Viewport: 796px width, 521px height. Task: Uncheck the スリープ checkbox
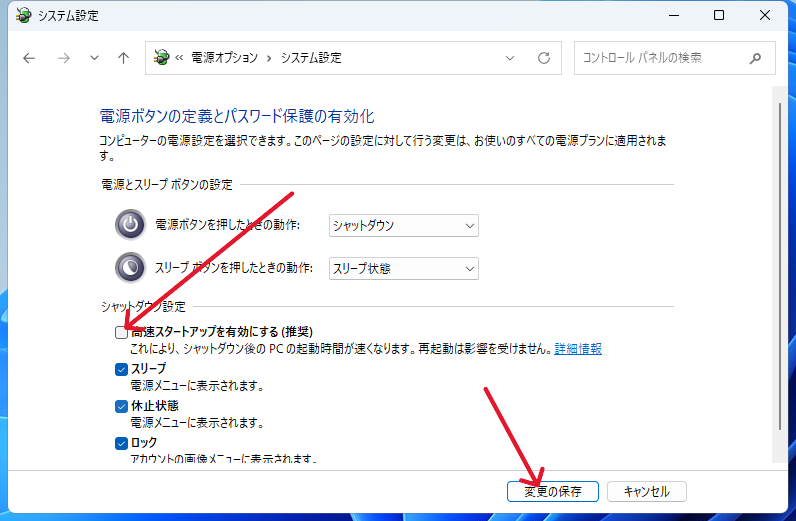click(121, 369)
